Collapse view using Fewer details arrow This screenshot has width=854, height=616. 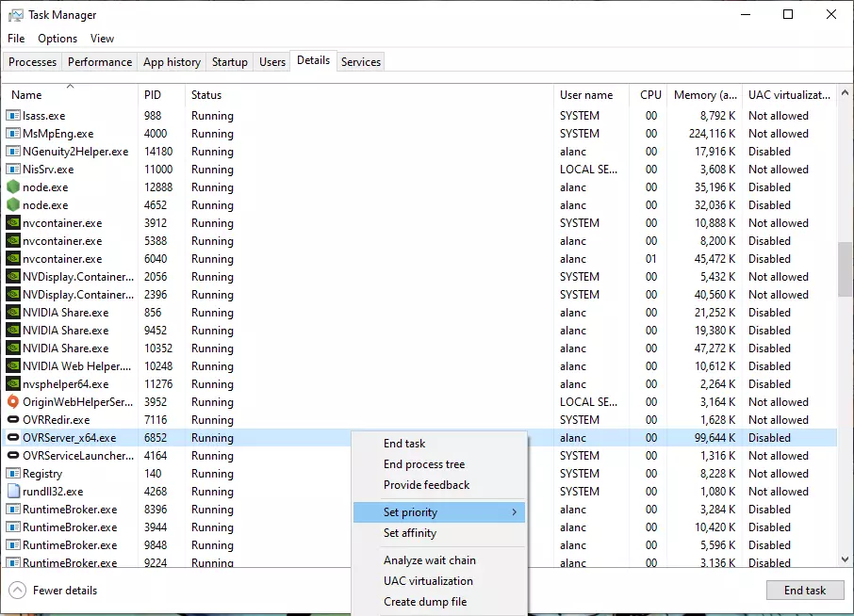pos(18,591)
